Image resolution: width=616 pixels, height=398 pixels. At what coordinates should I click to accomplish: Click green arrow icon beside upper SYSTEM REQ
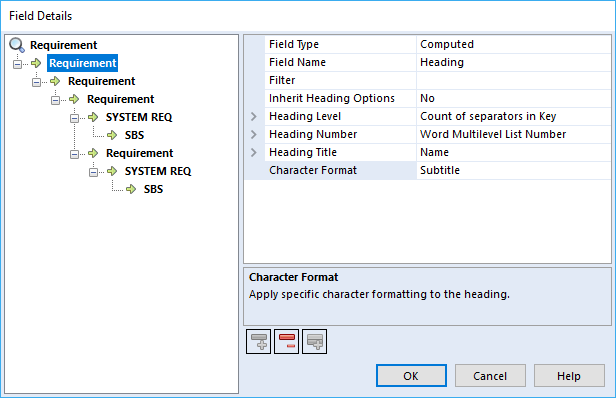click(x=93, y=117)
